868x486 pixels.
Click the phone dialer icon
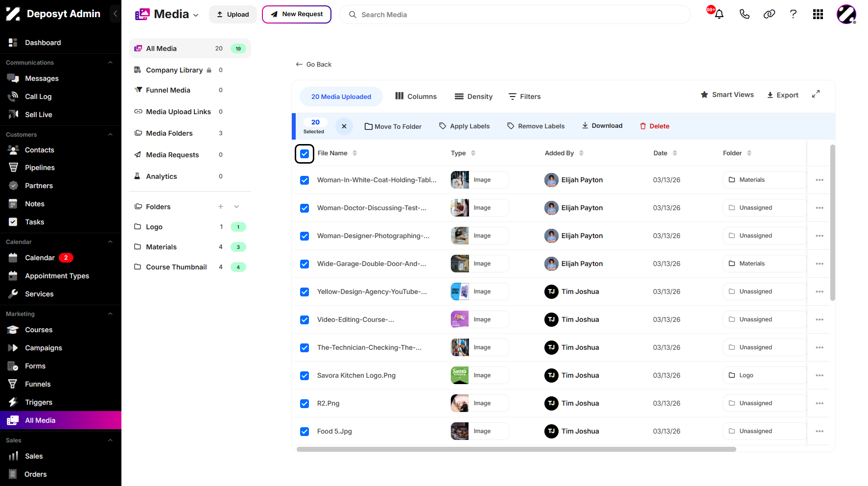pos(744,14)
